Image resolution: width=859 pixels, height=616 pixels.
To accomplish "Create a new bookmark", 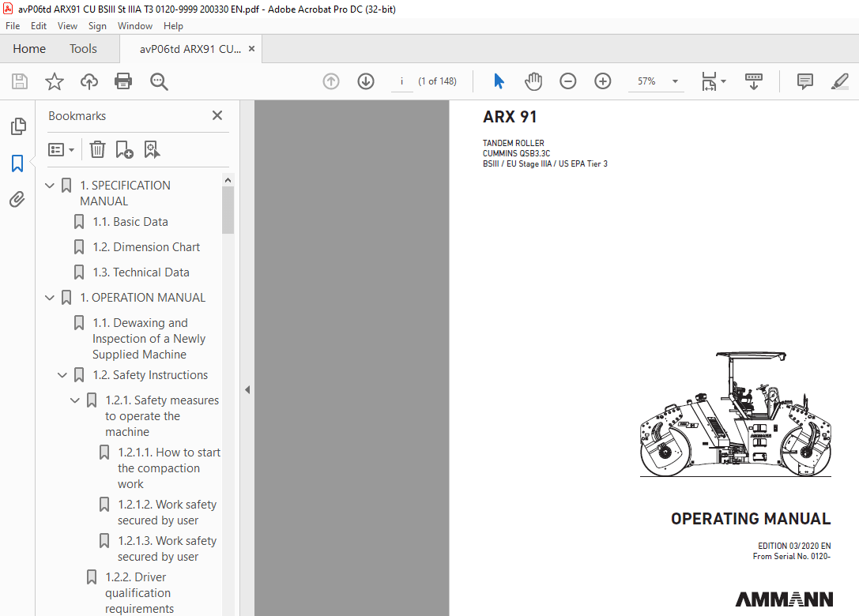I will tap(123, 149).
